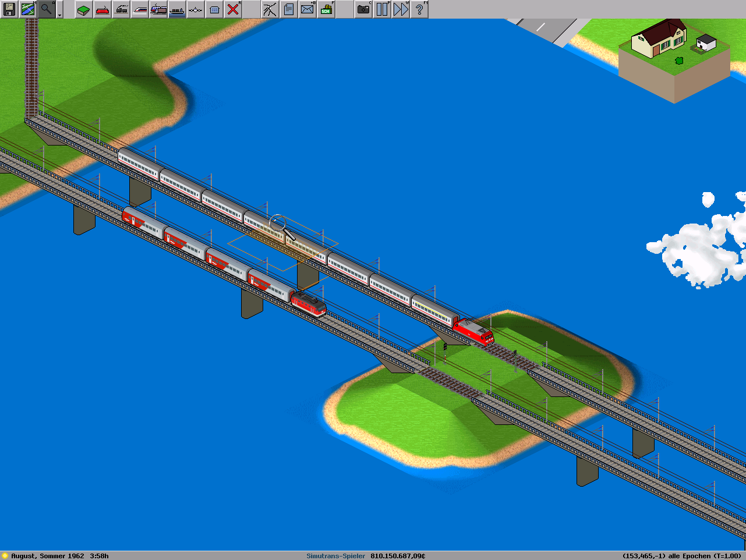Open the ship construction tools
The width and height of the screenshot is (746, 560).
click(177, 9)
